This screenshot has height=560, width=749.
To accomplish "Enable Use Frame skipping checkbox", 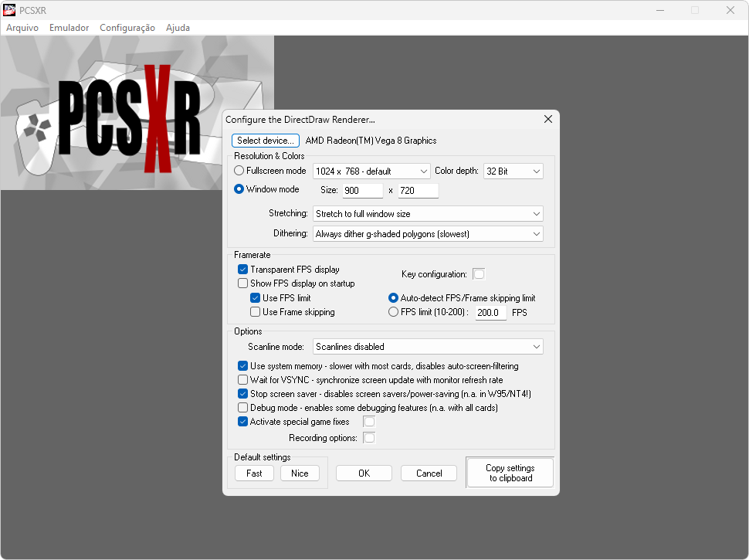I will pos(256,312).
